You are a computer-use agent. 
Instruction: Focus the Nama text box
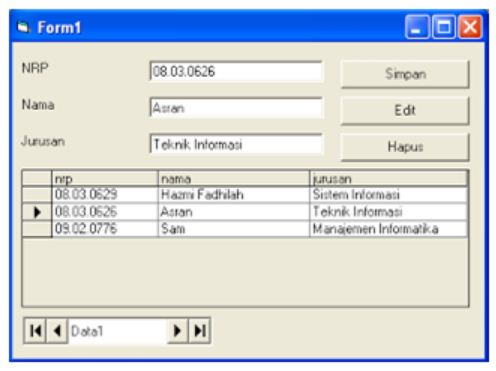236,108
